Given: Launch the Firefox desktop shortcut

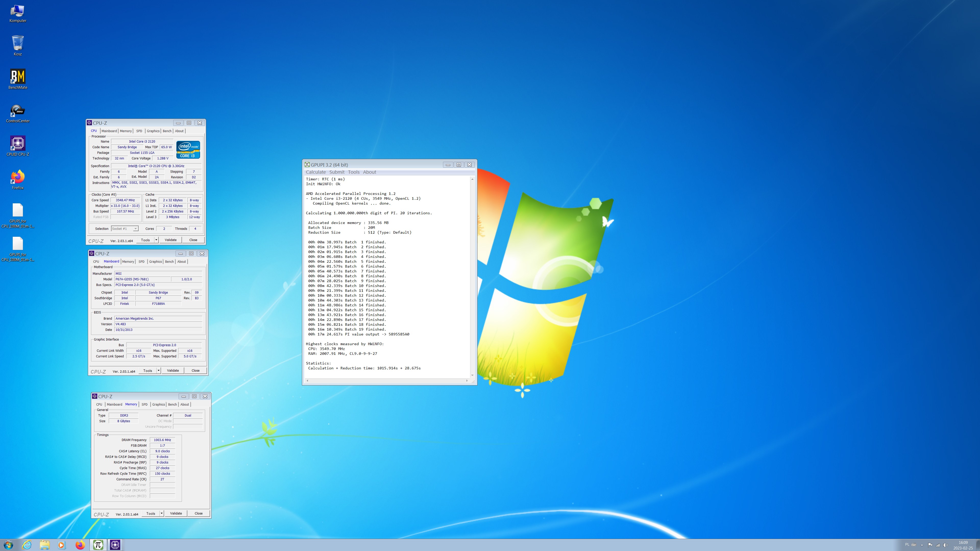Looking at the screenshot, I should pos(18,180).
